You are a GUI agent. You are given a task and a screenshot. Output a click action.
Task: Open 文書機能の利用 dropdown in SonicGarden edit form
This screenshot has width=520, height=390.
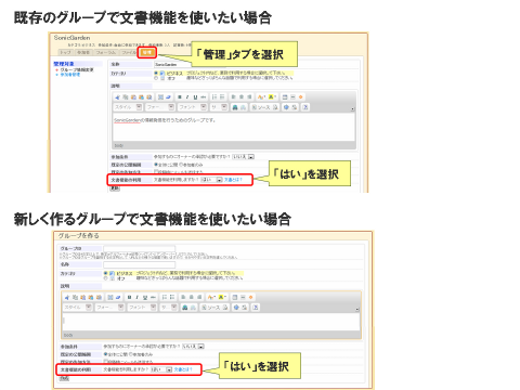coord(211,180)
